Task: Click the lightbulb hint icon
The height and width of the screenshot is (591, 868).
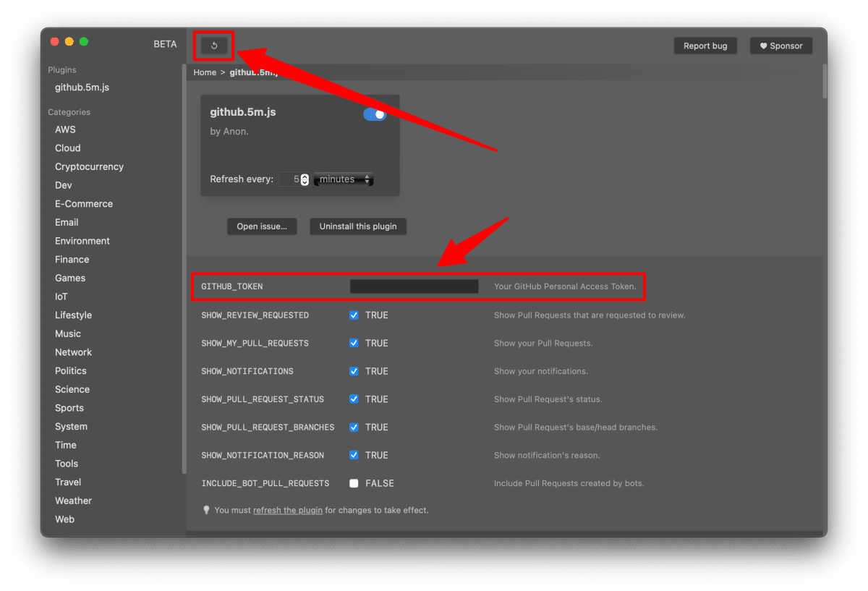Action: click(206, 510)
